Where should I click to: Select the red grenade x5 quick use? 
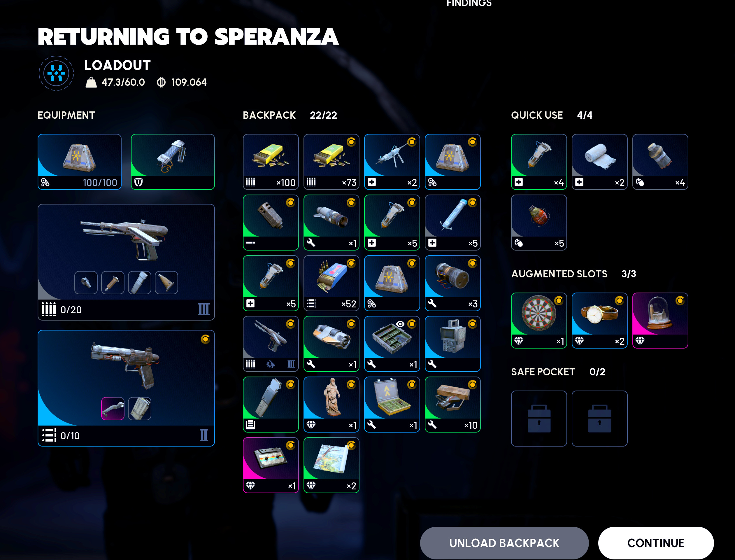(x=539, y=222)
